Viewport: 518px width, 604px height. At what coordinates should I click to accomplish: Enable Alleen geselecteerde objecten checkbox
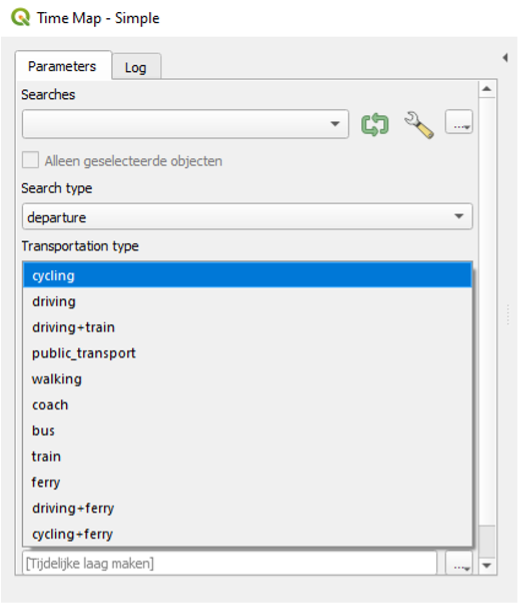coord(30,160)
